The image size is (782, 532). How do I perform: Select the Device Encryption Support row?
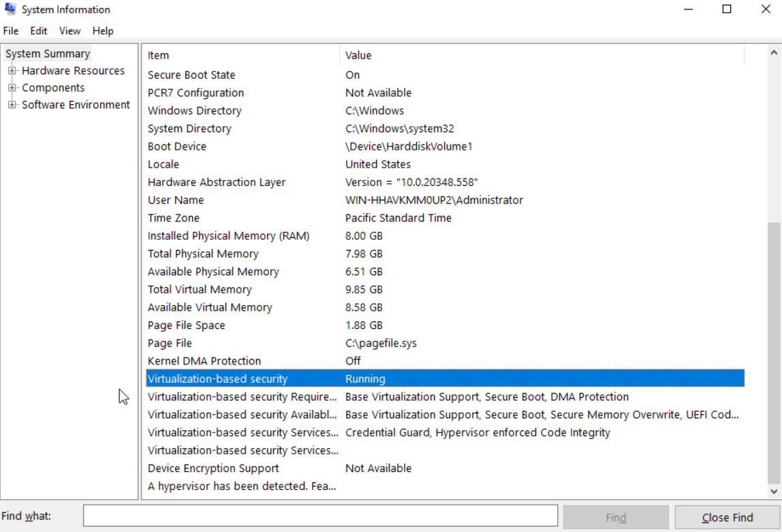click(213, 469)
